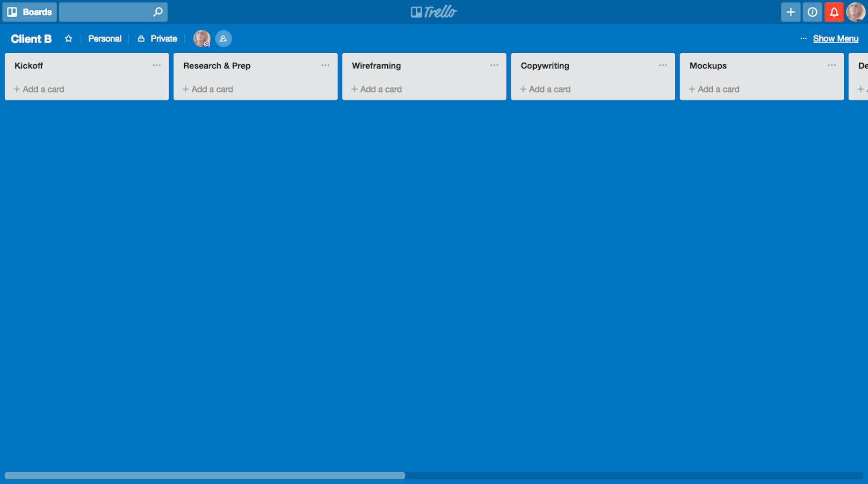Image resolution: width=868 pixels, height=484 pixels.
Task: Open Research & Prep list actions menu
Action: tap(325, 65)
